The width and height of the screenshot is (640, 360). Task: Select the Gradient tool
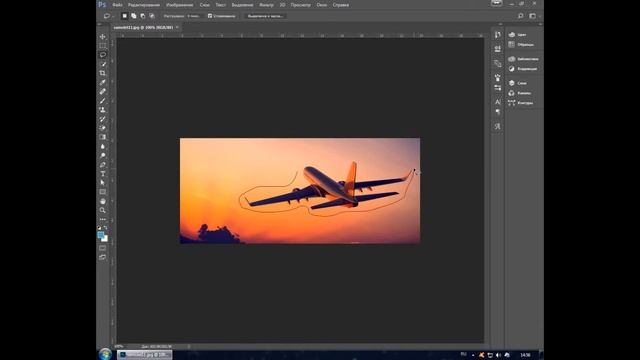tap(102, 137)
